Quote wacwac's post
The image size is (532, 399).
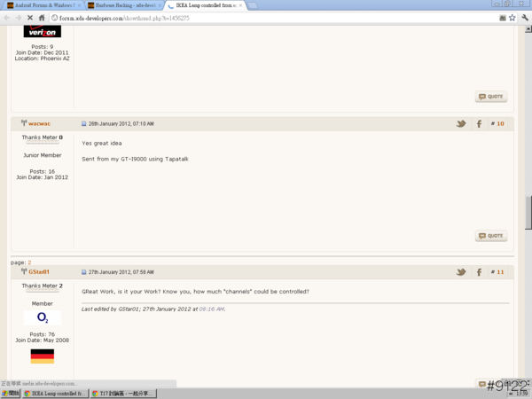(x=491, y=236)
